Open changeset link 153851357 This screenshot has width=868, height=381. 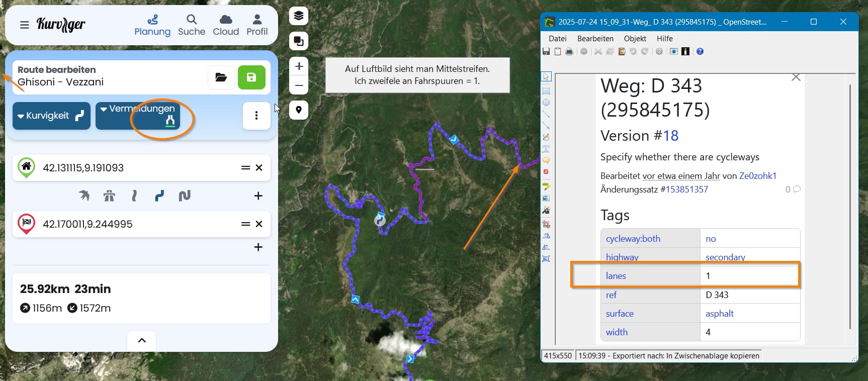[686, 189]
